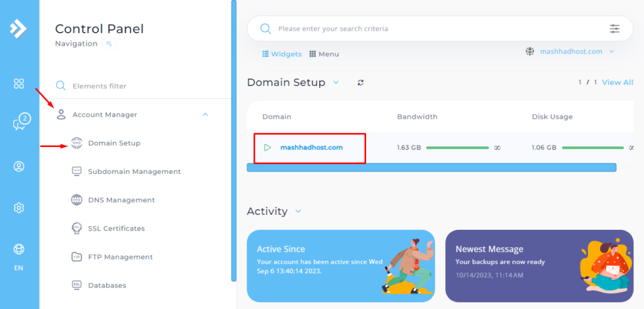Select DNS Management from the sidebar

point(121,200)
